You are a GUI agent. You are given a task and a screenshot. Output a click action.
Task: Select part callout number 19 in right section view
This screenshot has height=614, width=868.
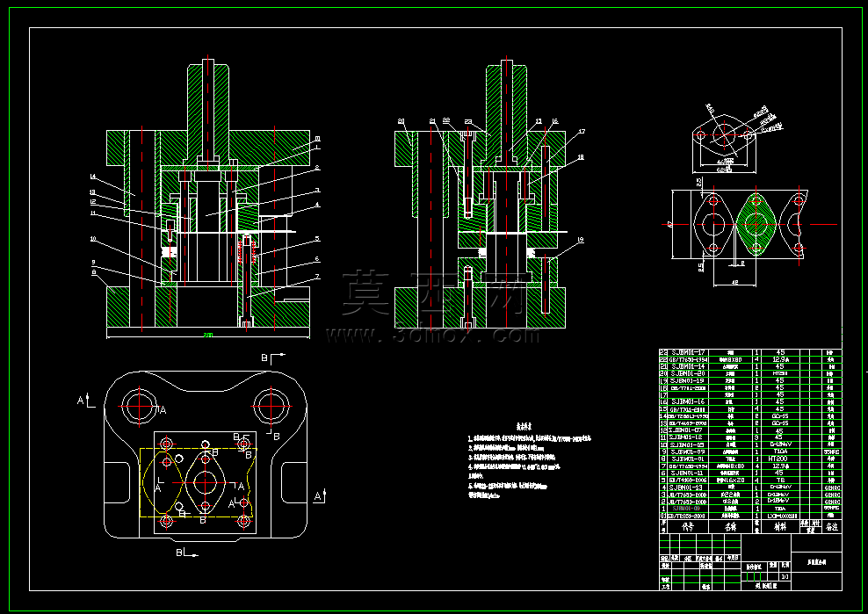[580, 240]
